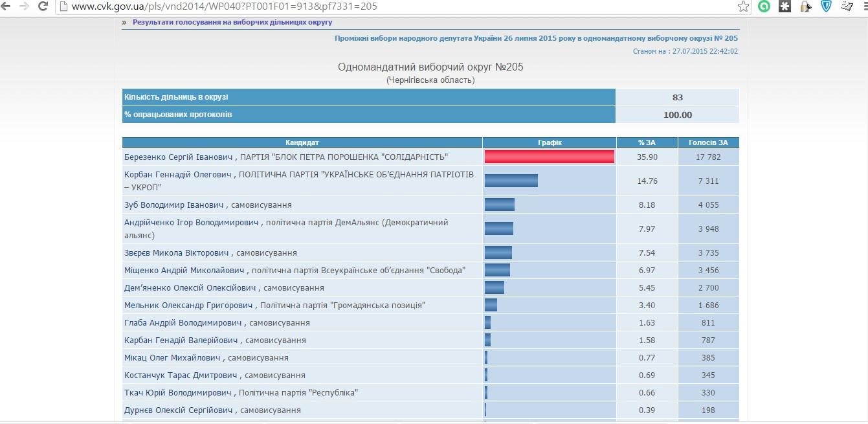Open the blue shield extension
The height and width of the screenshot is (424, 868).
[x=826, y=6]
